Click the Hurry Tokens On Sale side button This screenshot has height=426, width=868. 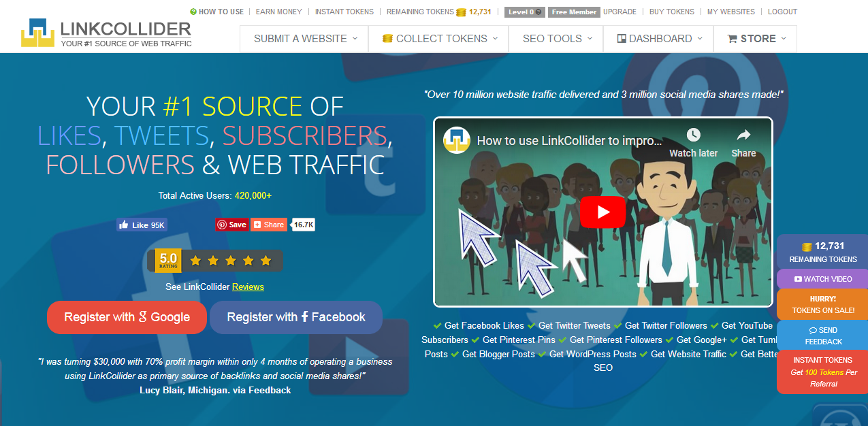[822, 304]
